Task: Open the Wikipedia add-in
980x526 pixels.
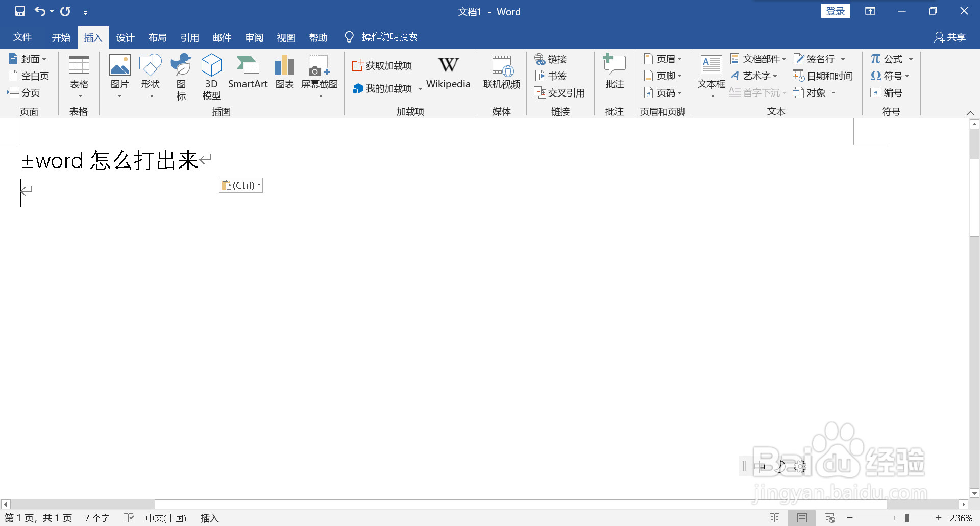Action: coord(448,73)
